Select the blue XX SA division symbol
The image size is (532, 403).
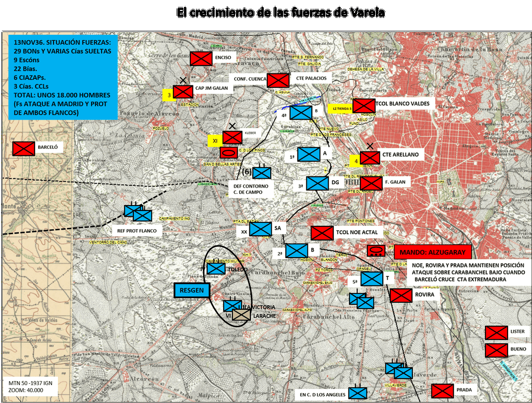click(261, 229)
